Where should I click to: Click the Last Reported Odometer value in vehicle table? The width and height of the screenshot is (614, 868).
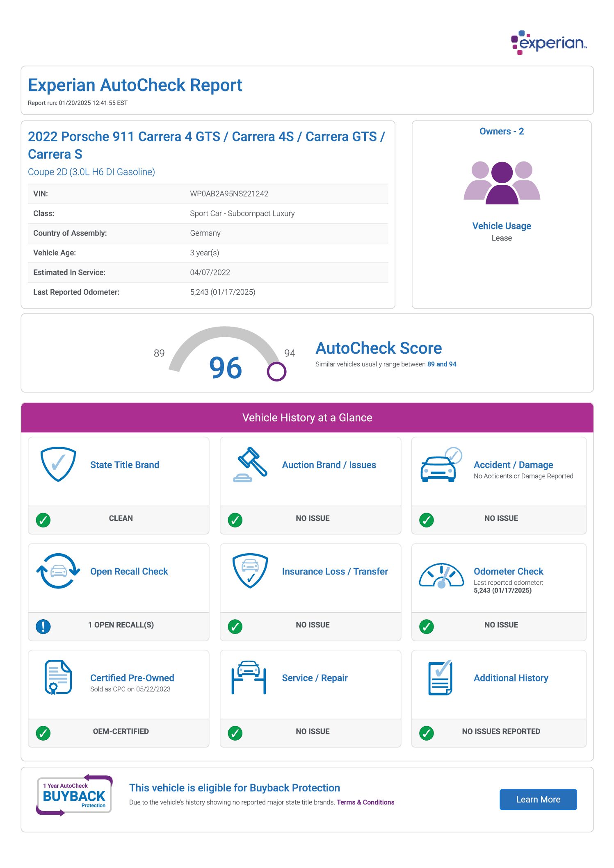click(x=222, y=292)
